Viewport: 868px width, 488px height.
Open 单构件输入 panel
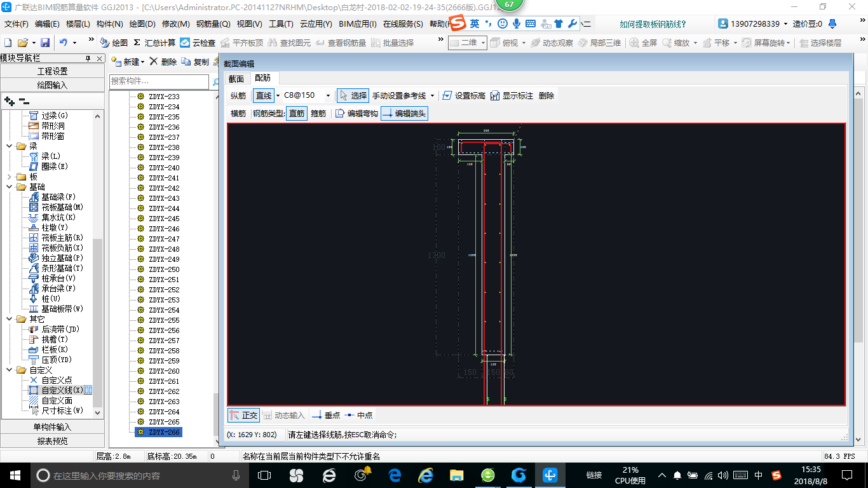(x=52, y=427)
